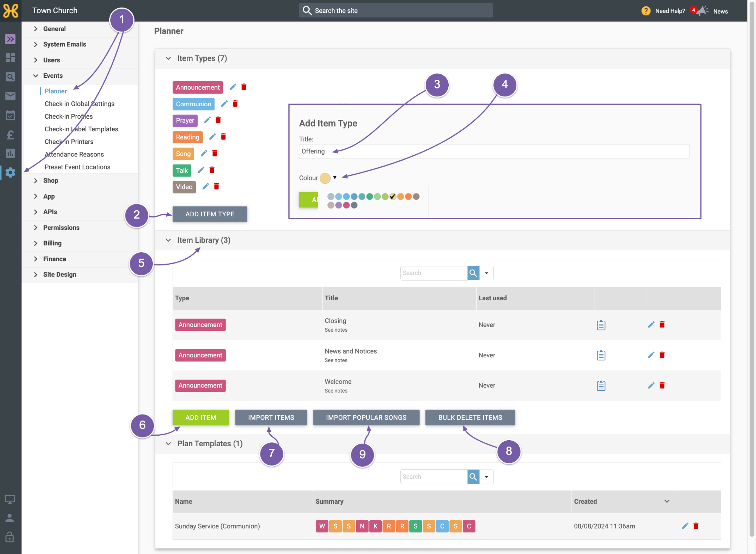Edit the Announcement item type

pos(233,87)
